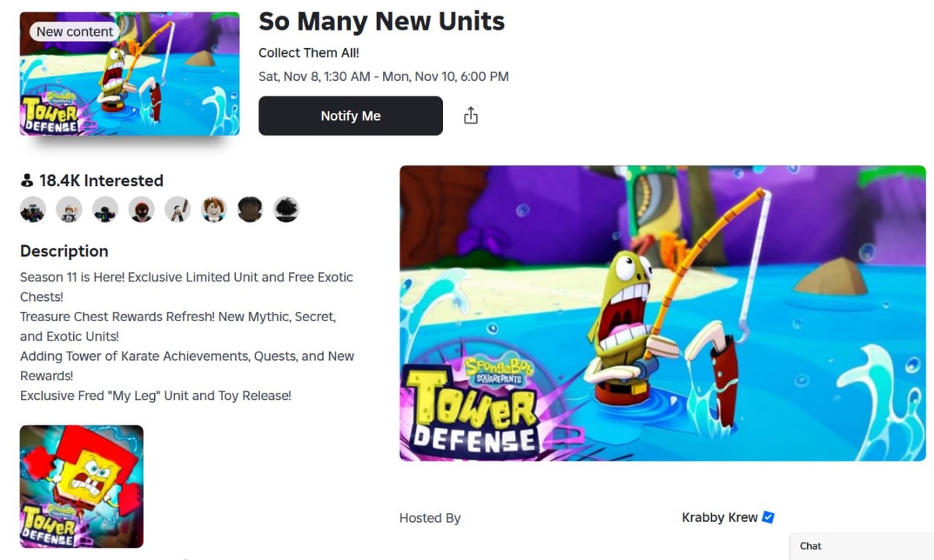Open the Chat panel tab
This screenshot has height=560, width=934.
pos(862,546)
